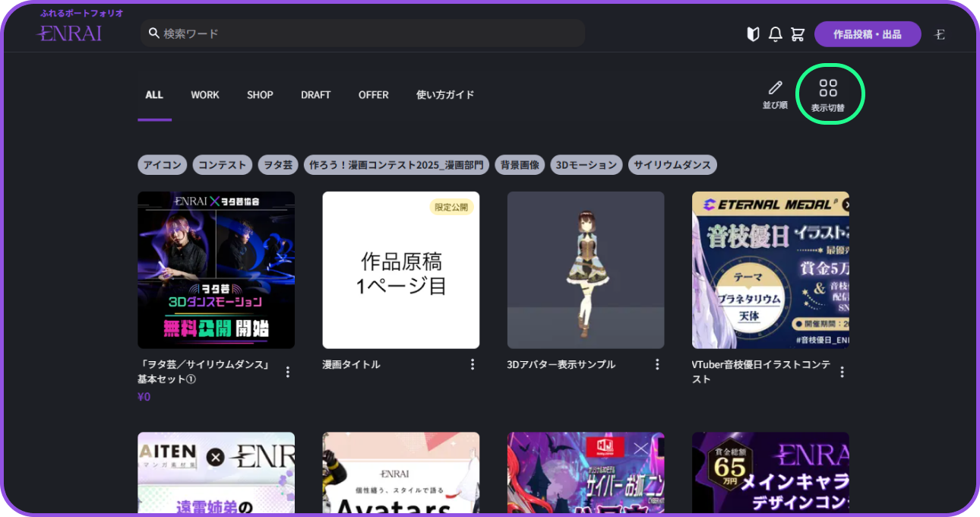Filter by the 3Dモーション tag

click(x=586, y=165)
